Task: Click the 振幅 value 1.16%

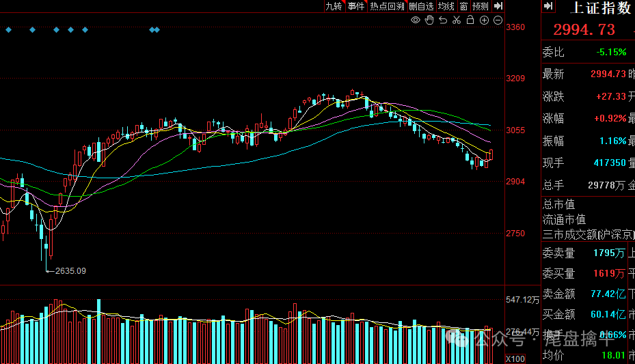Action: 612,141
